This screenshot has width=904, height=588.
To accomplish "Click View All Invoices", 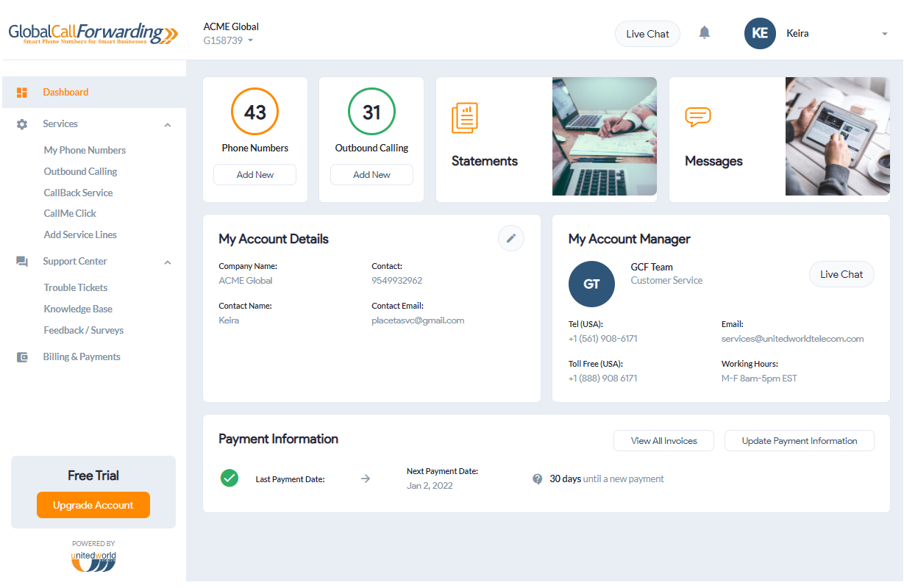I will click(x=663, y=441).
